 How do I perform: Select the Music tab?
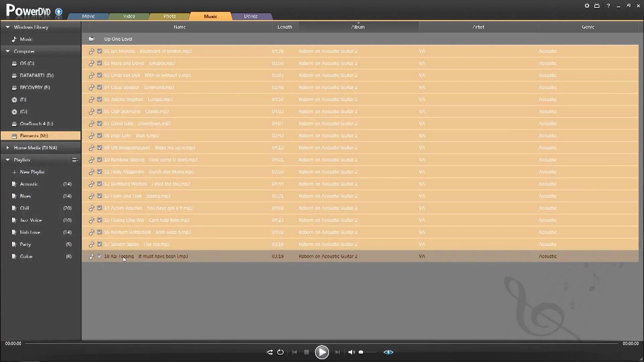pyautogui.click(x=210, y=16)
